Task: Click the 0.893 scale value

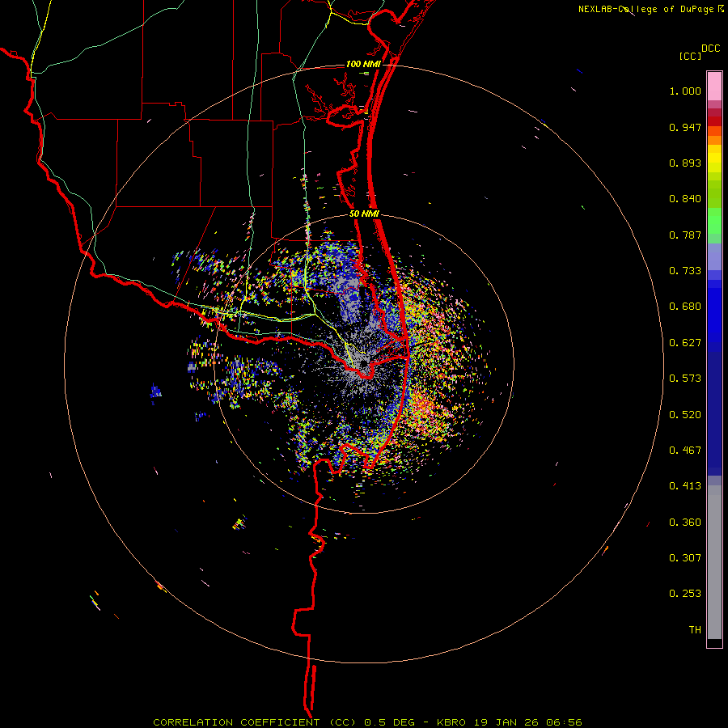Action: pyautogui.click(x=685, y=163)
